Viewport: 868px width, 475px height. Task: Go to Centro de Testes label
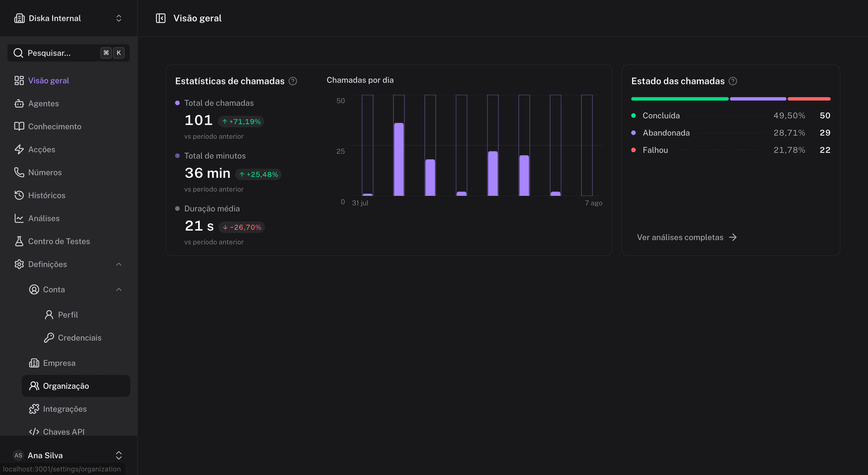click(x=59, y=241)
